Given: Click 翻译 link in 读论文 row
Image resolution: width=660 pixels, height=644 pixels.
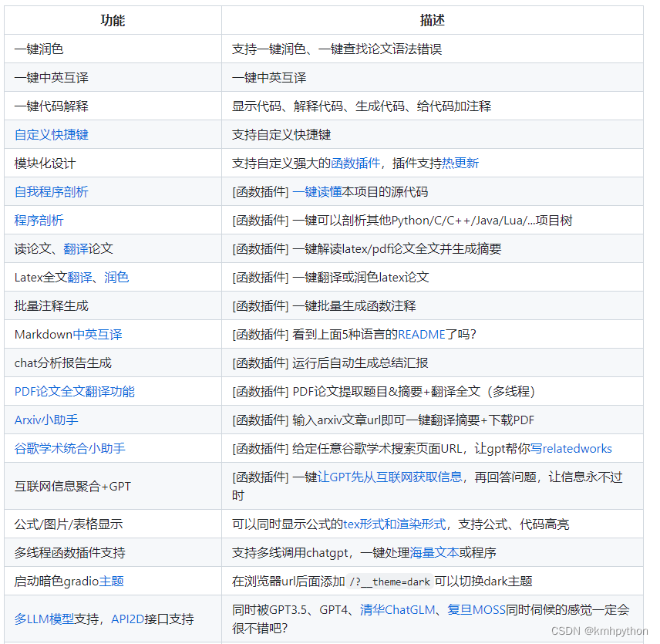Looking at the screenshot, I should 76,249.
